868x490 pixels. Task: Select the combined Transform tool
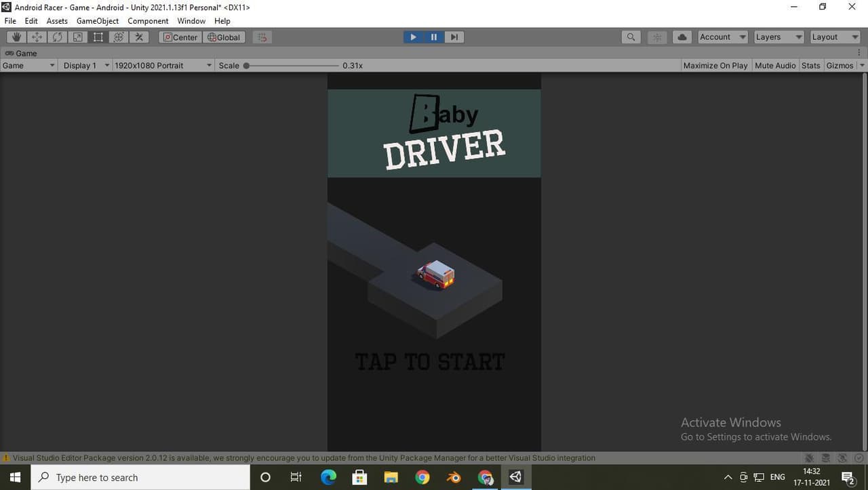[x=118, y=37]
